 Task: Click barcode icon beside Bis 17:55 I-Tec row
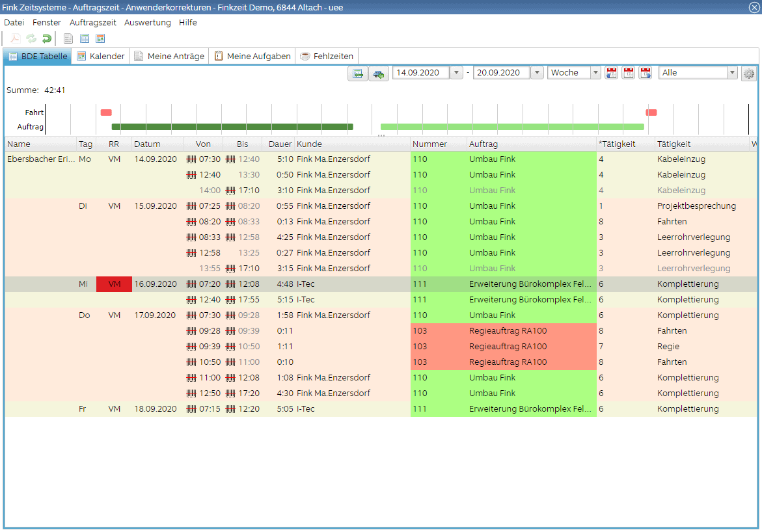[230, 300]
